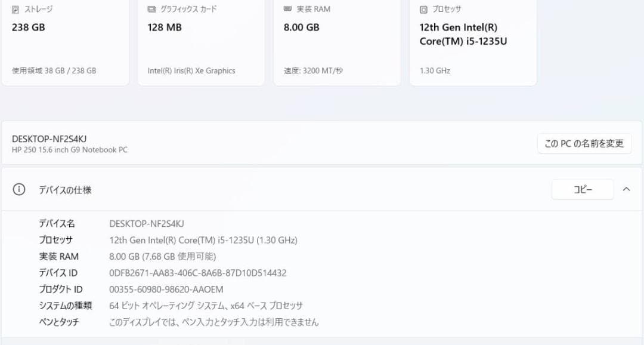Click the info icon beside デバイスの仕様
This screenshot has width=644, height=345.
pyautogui.click(x=18, y=189)
